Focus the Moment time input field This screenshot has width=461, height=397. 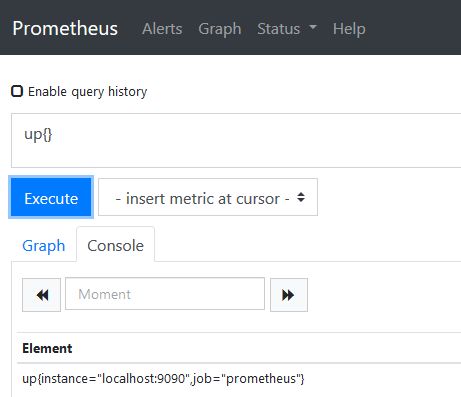165,294
